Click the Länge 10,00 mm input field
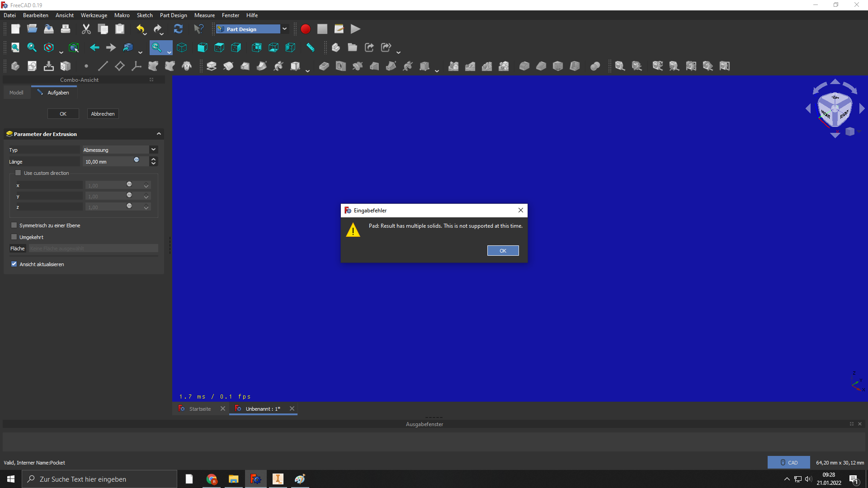868x488 pixels. click(x=108, y=162)
